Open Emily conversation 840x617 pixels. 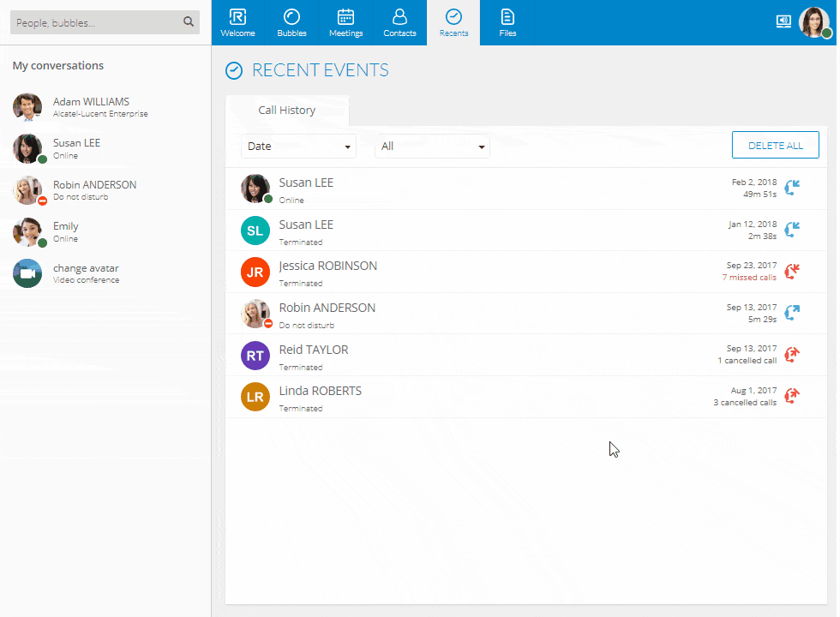(105, 232)
